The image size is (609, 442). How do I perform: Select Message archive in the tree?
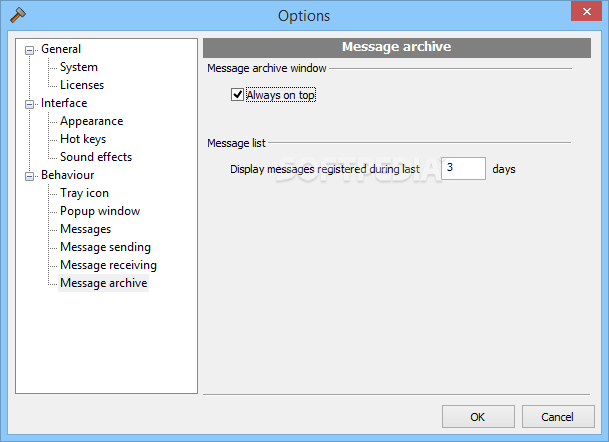[104, 283]
